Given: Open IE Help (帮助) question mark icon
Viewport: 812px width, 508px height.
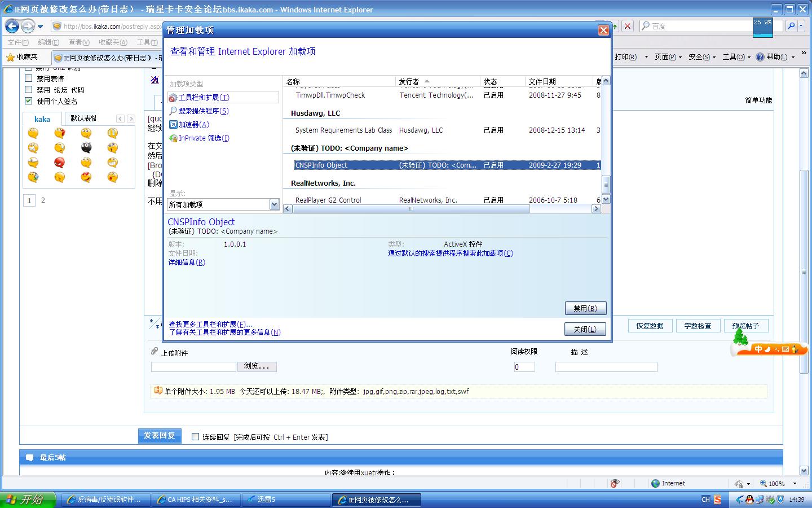Looking at the screenshot, I should 760,57.
